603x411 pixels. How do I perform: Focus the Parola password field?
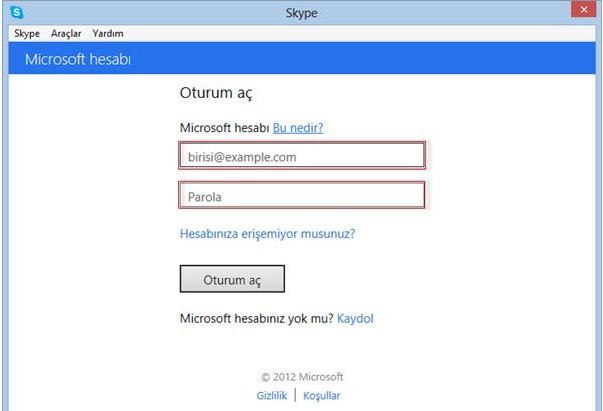click(302, 195)
